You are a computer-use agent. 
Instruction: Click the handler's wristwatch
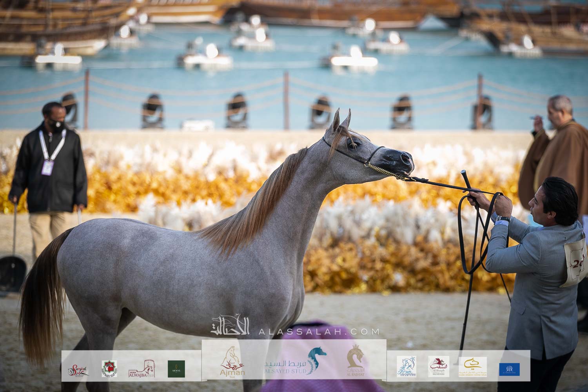coord(503,219)
